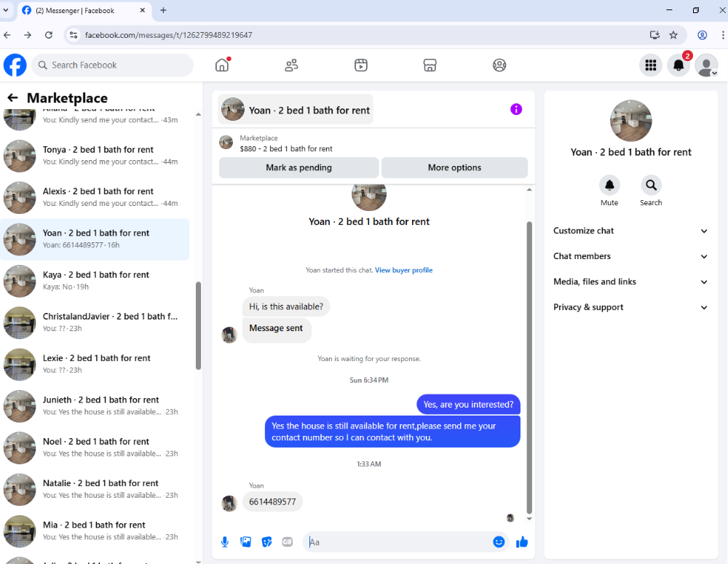Open emoji picker in message box

(x=499, y=541)
